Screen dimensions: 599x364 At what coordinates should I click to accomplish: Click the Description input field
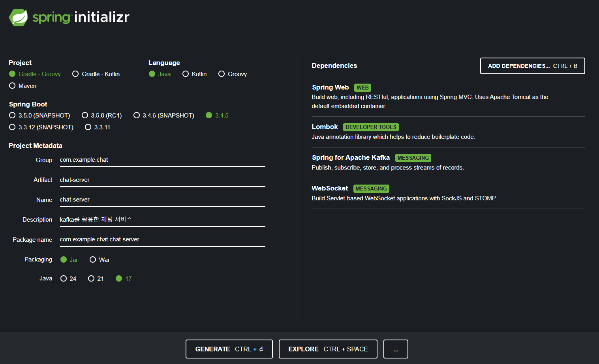pyautogui.click(x=162, y=220)
